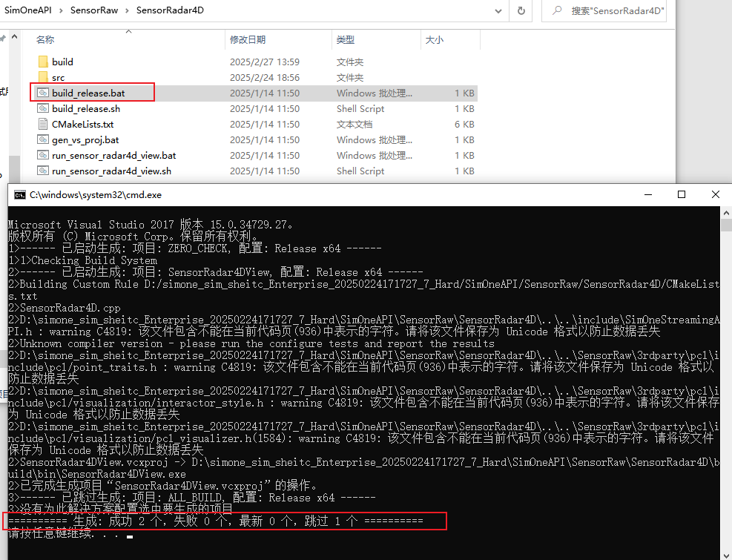
Task: Refresh the SensorRadar4D folder view
Action: [x=521, y=10]
